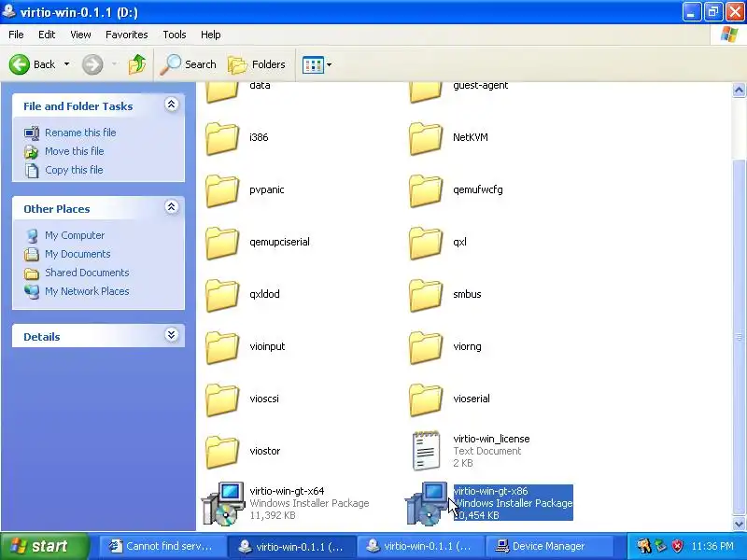Open Shared Documents link
The height and width of the screenshot is (560, 747).
click(87, 273)
